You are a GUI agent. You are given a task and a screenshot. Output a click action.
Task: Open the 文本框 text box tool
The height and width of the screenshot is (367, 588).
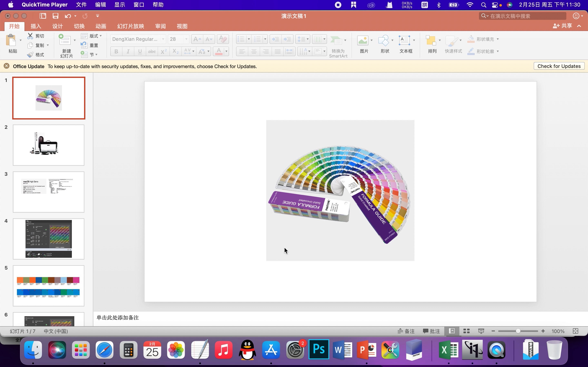[404, 41]
